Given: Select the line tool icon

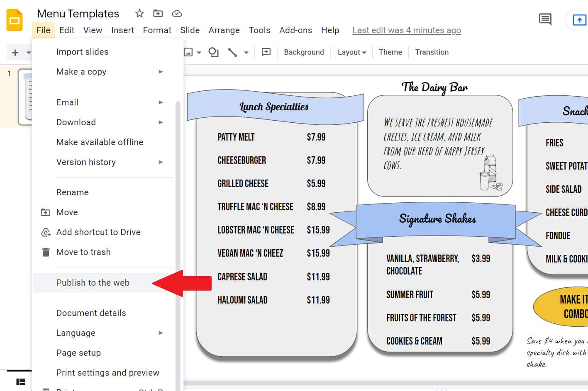Looking at the screenshot, I should coord(233,52).
